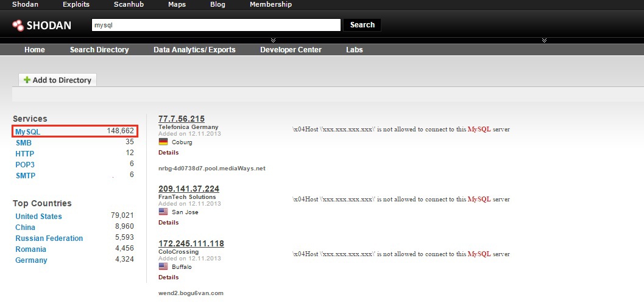Expand the left double-chevron arrow below search bar

coord(264,40)
